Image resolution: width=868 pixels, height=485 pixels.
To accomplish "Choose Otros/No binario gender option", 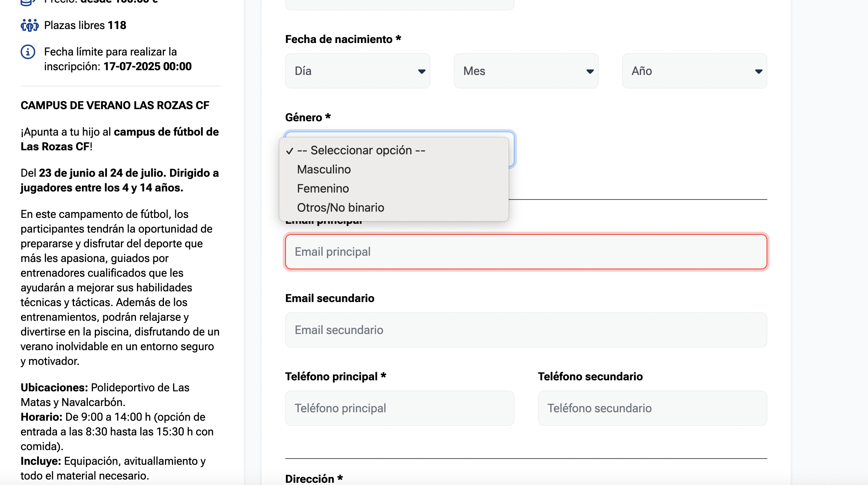I will click(340, 208).
